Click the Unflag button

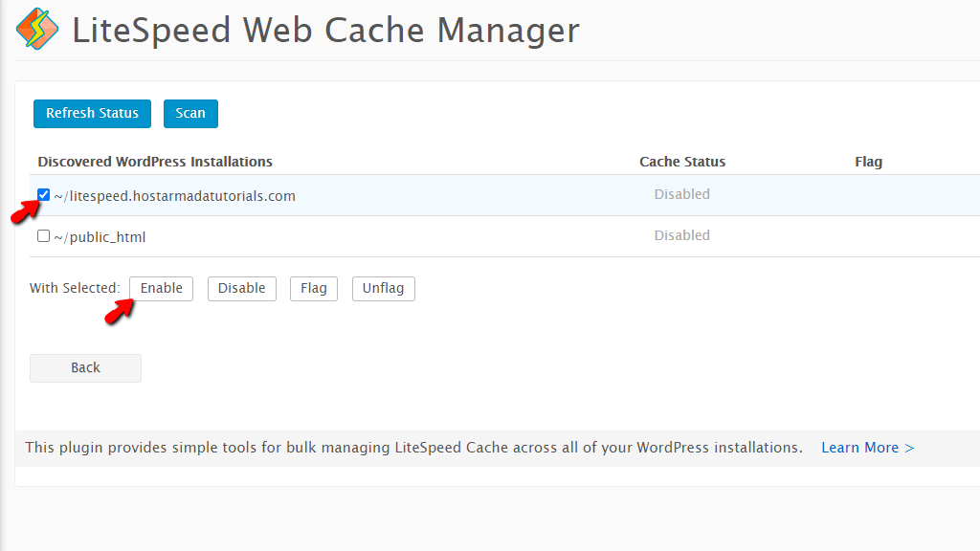[383, 289]
